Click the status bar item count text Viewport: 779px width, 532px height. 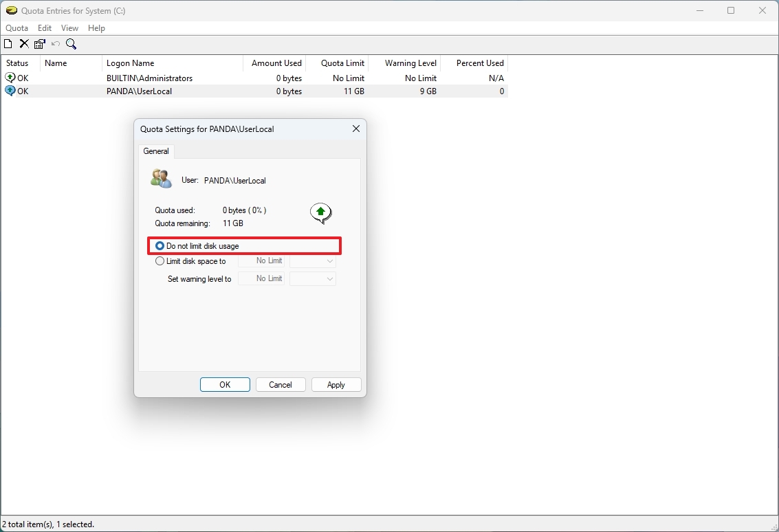tap(48, 524)
